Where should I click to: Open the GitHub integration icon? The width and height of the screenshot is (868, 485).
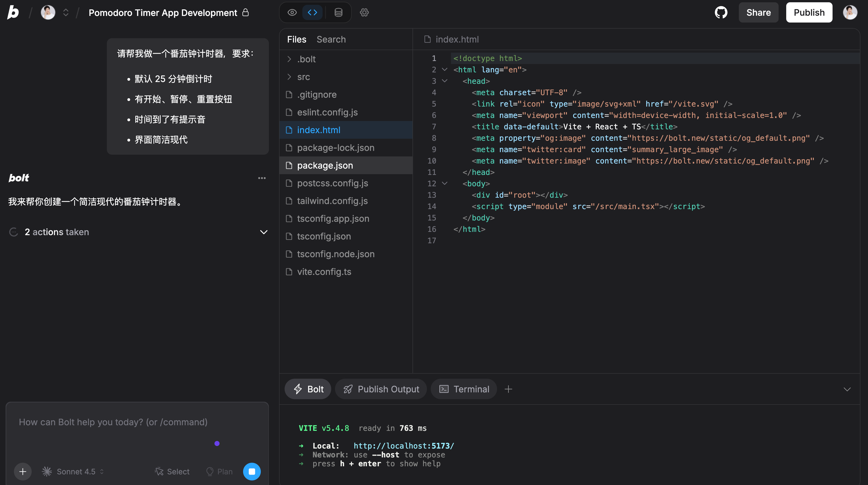tap(721, 13)
